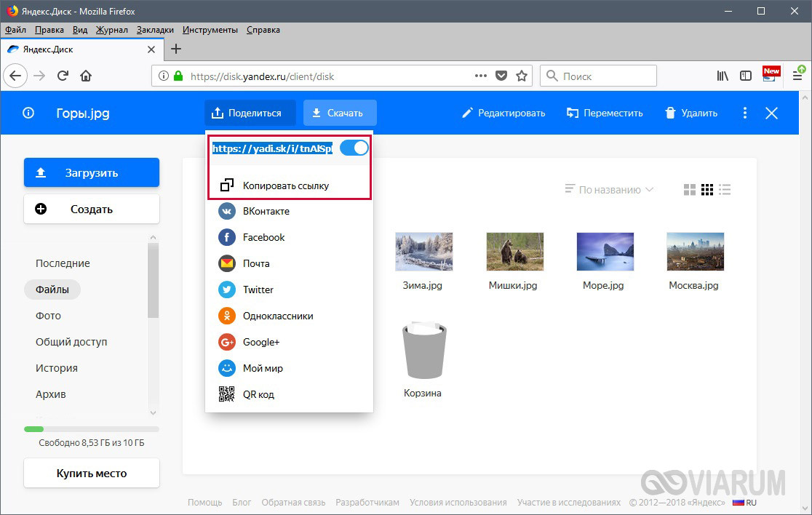
Task: Click the copy link icon
Action: [227, 185]
